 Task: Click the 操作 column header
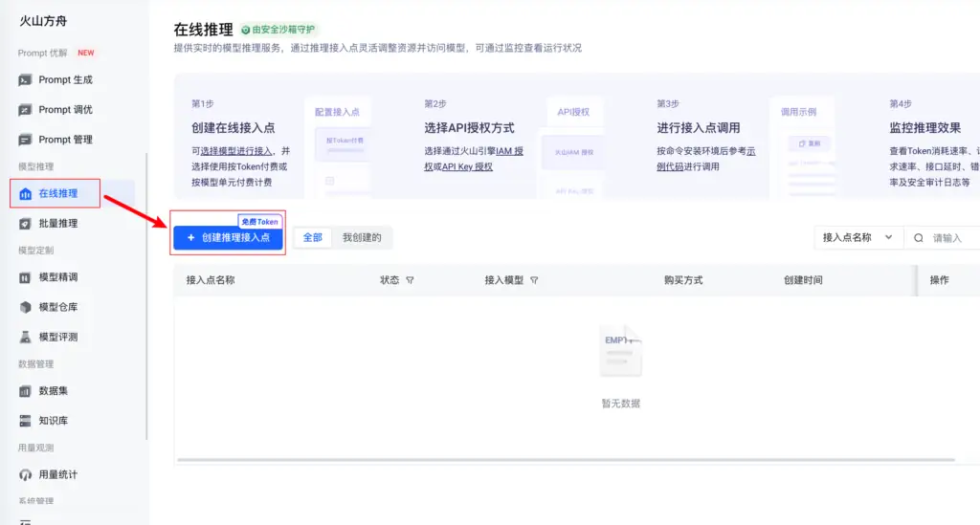[940, 280]
